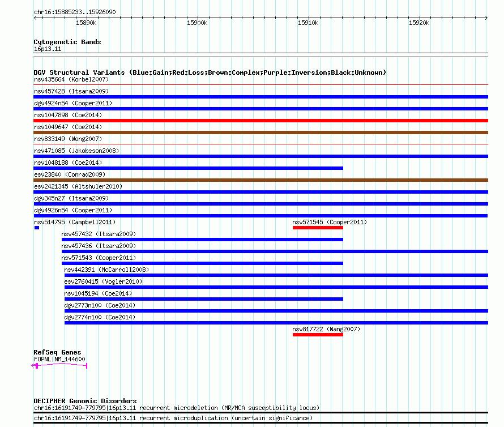Click the ruler's right arrow end
Viewport: 504px width, 427px height.
486,18
